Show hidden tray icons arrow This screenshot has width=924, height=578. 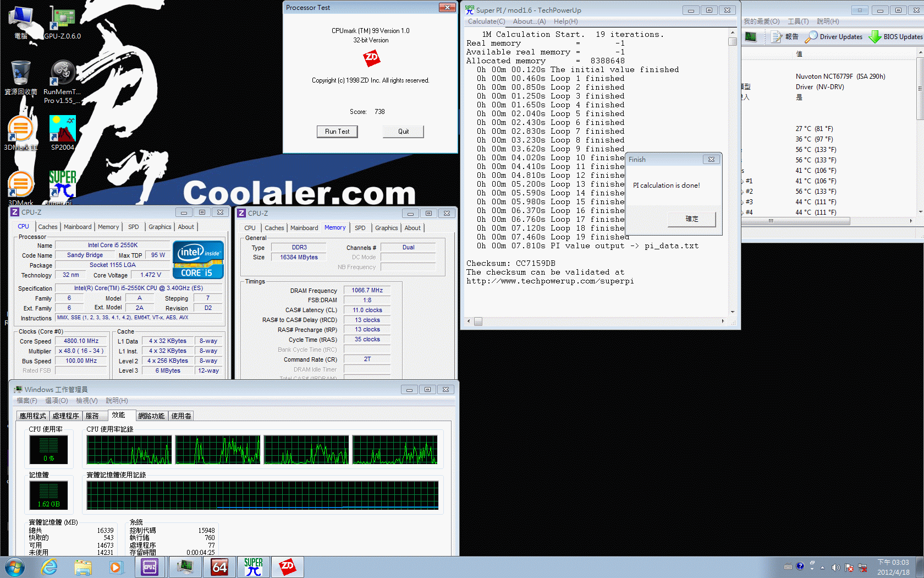coord(823,568)
